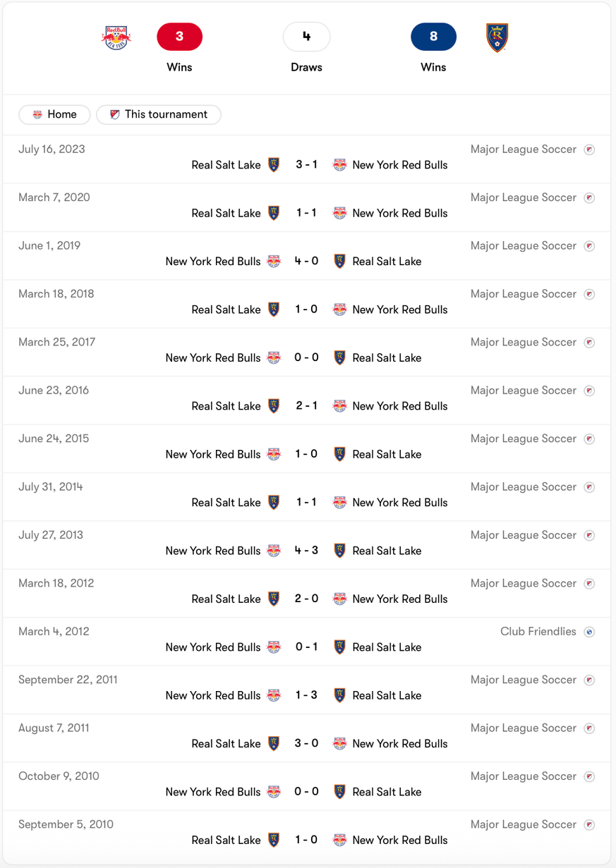Screen dimensions: 616x868
Task: Select the 4 Draws badge
Action: point(306,37)
